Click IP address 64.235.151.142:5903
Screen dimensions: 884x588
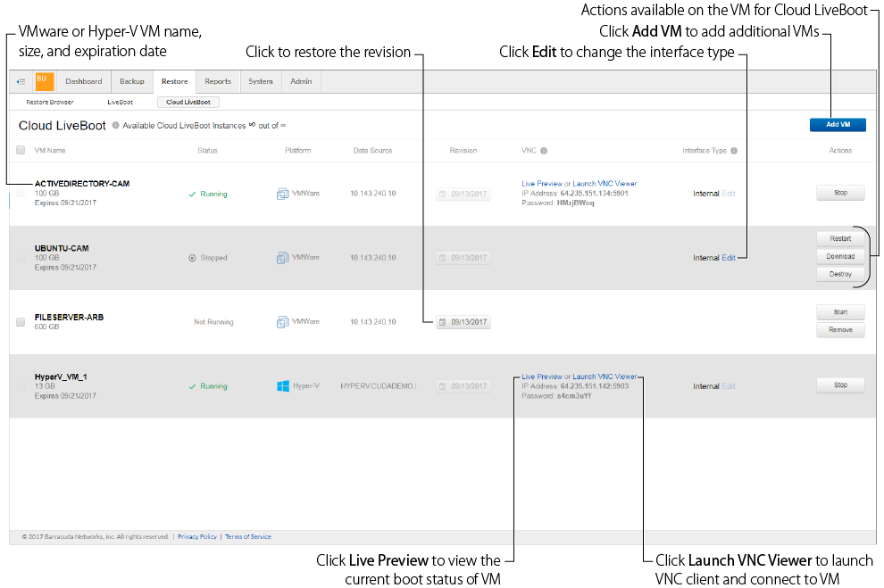pos(594,386)
